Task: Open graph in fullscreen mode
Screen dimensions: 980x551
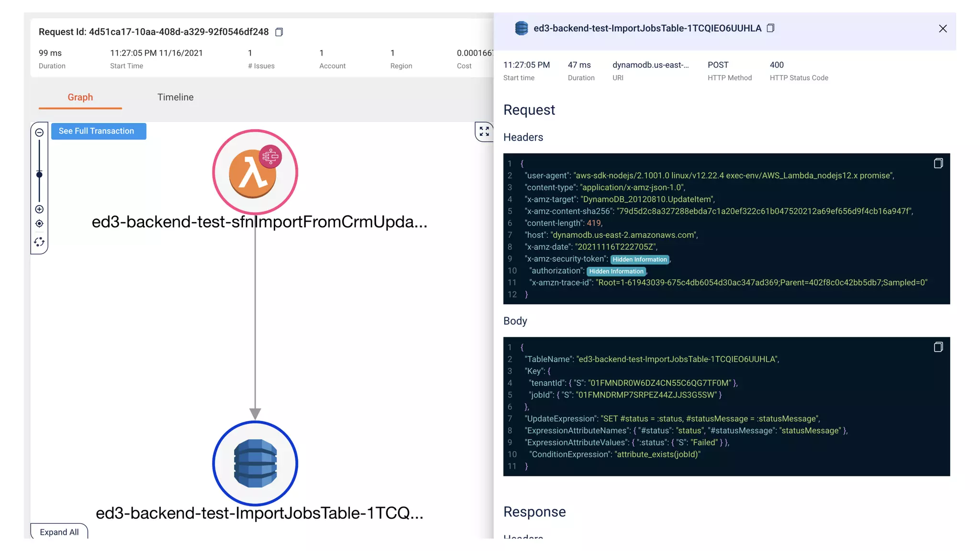Action: pos(484,132)
